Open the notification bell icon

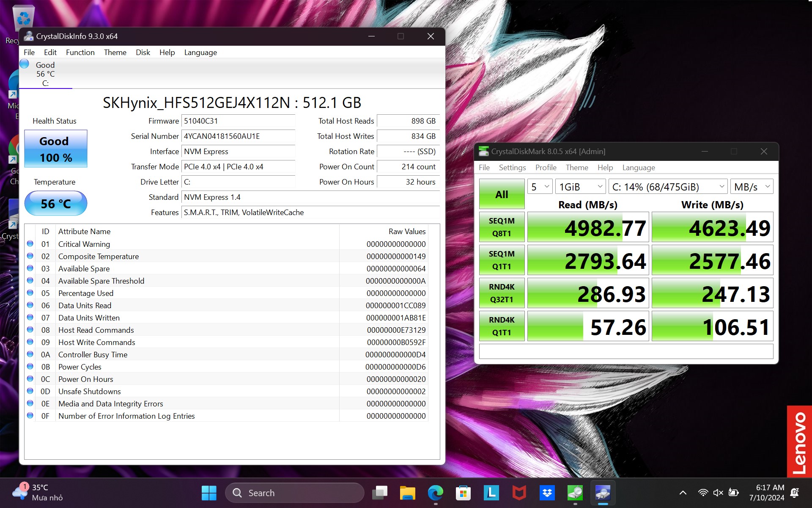pyautogui.click(x=795, y=493)
